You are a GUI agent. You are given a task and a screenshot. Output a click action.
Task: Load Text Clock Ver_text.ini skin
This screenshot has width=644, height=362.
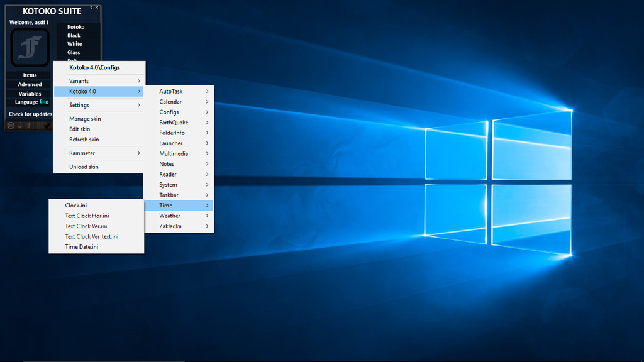pyautogui.click(x=96, y=236)
